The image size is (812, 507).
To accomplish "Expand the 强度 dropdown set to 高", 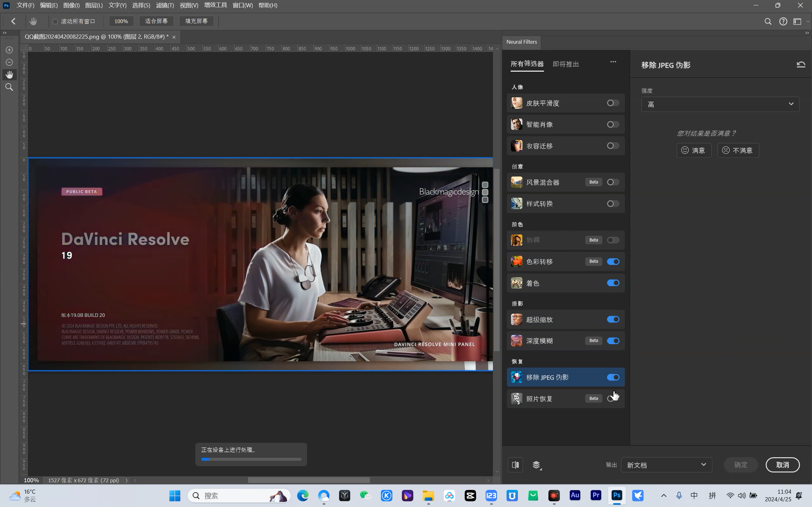I will [720, 104].
